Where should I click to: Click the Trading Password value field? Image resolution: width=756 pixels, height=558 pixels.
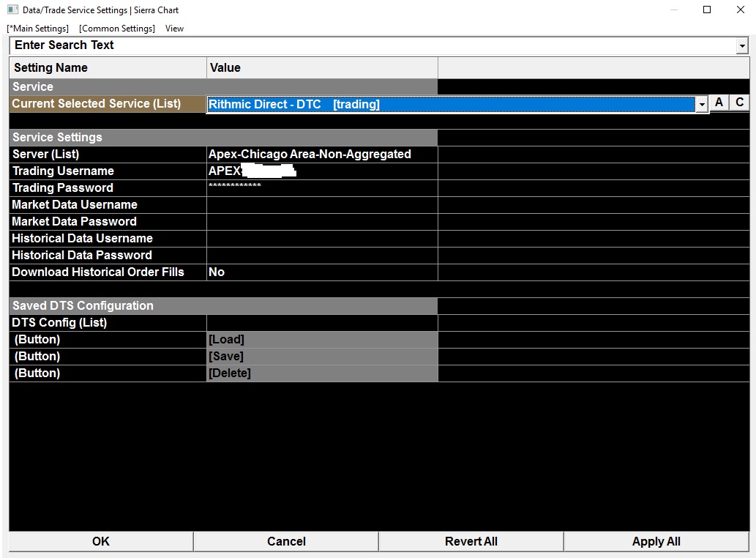tap(322, 188)
